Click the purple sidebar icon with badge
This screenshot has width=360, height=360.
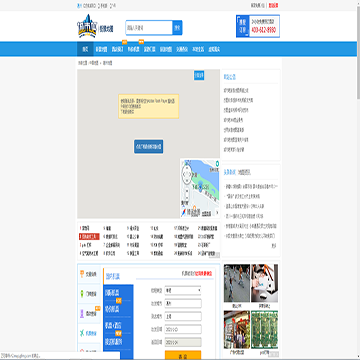pos(82,313)
